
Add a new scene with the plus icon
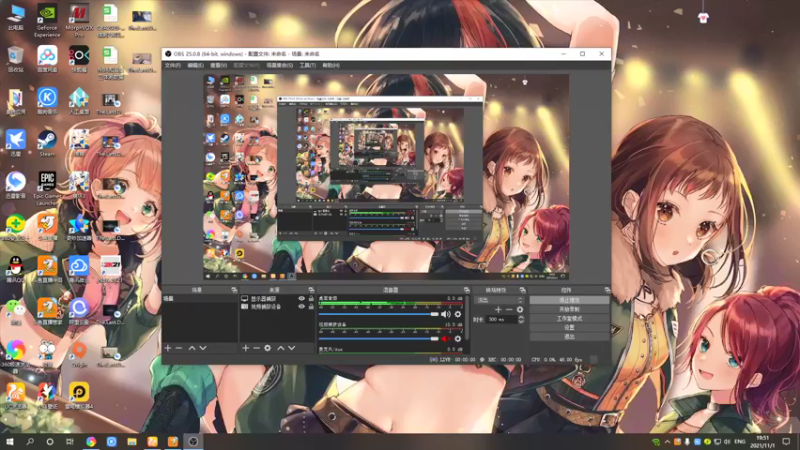click(168, 348)
